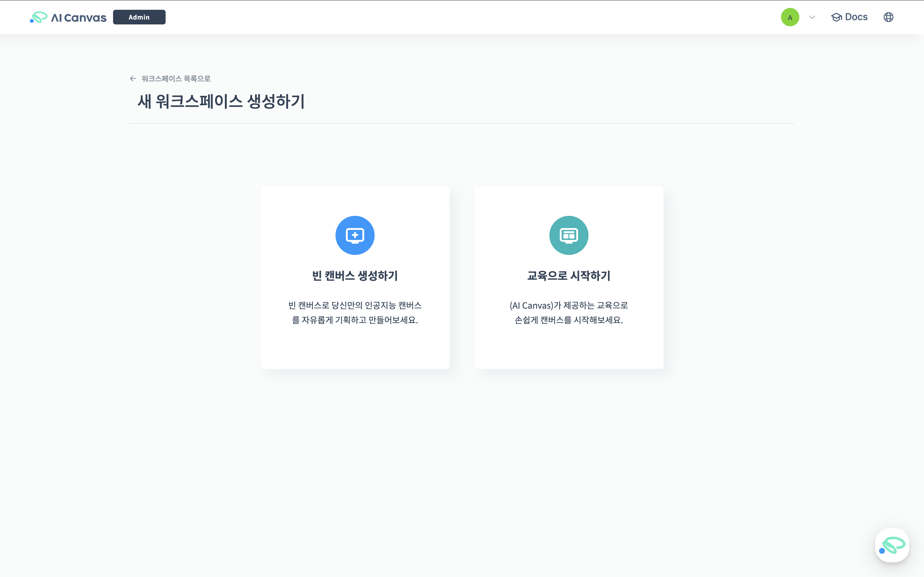The image size is (924, 577).
Task: Click the blank canvas description text
Action: coord(355,313)
